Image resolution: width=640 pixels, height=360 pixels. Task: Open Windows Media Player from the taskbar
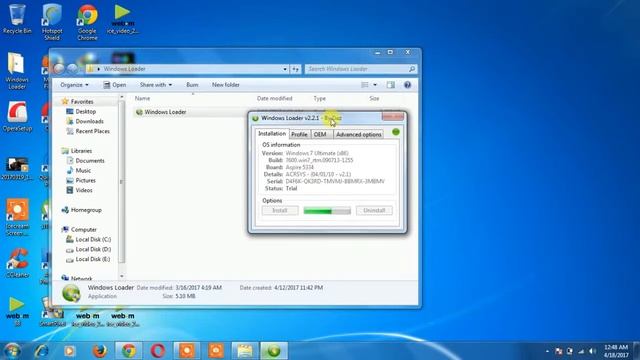(x=70, y=351)
